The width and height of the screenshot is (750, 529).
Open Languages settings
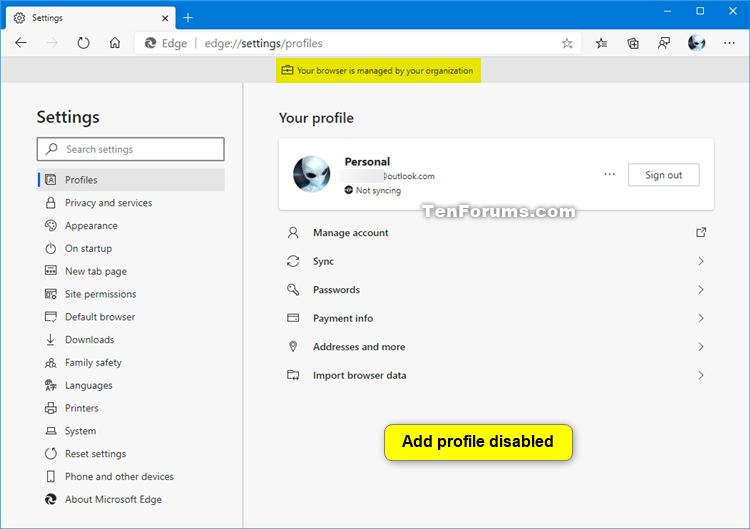pyautogui.click(x=88, y=386)
